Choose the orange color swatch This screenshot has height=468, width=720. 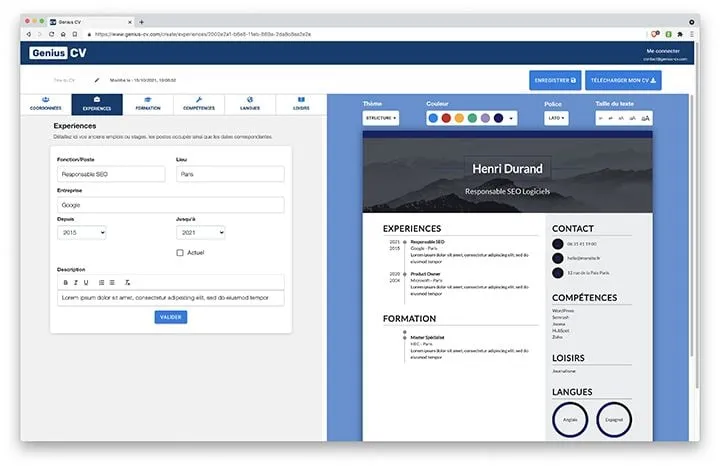pos(459,118)
